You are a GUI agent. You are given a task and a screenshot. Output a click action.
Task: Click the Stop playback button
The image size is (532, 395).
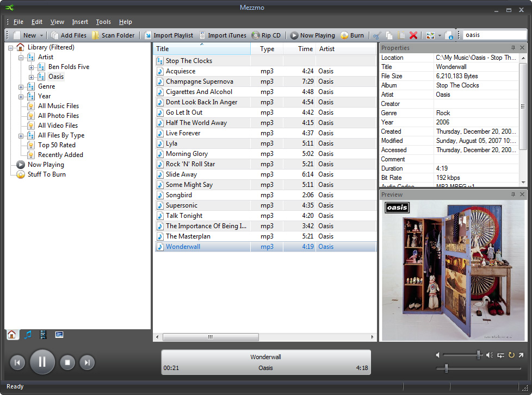tap(67, 362)
